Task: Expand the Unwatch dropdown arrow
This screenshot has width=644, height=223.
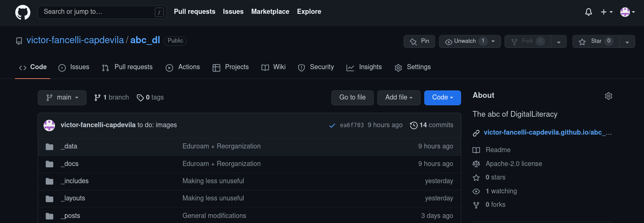Action: pos(493,41)
